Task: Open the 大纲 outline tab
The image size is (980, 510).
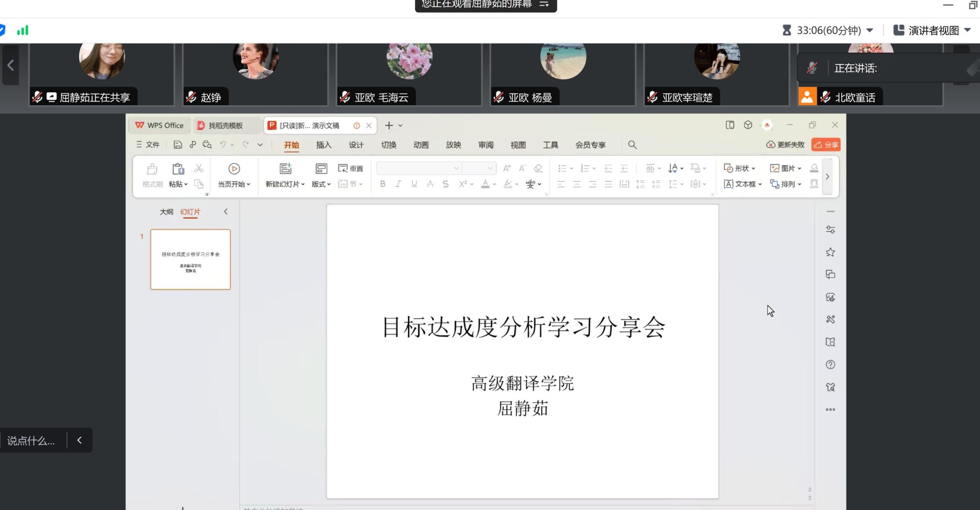Action: [x=166, y=211]
